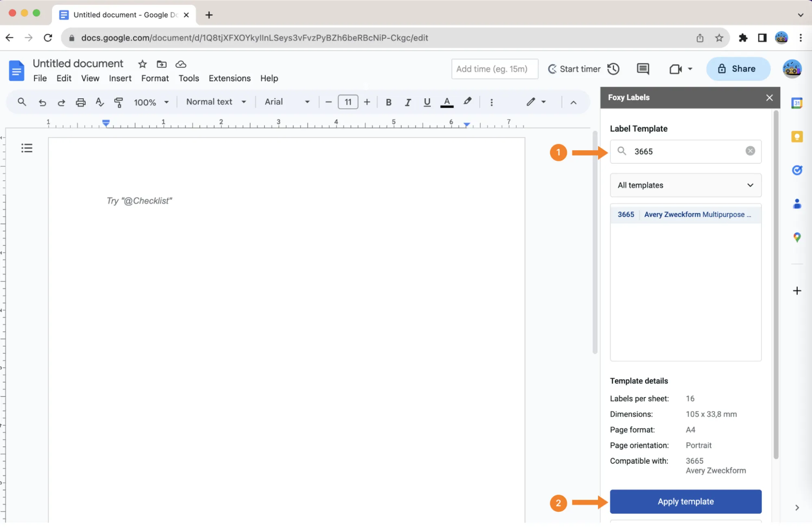Click Apply template

685,502
